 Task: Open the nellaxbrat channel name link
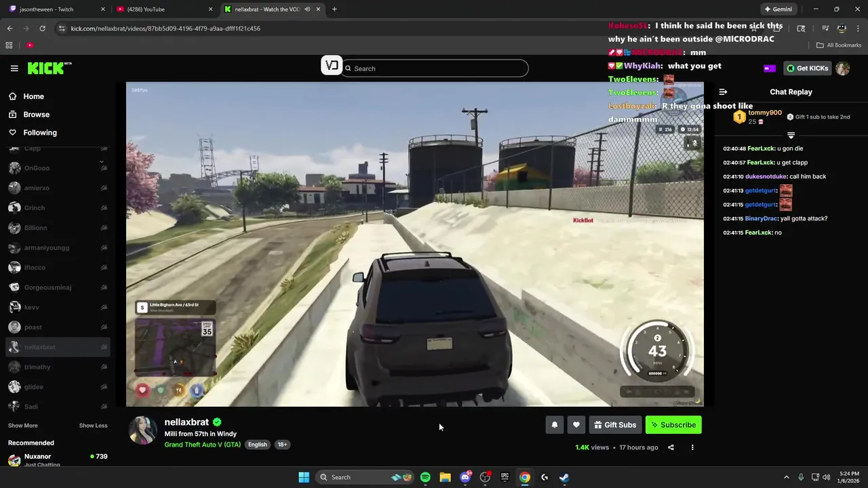point(186,422)
